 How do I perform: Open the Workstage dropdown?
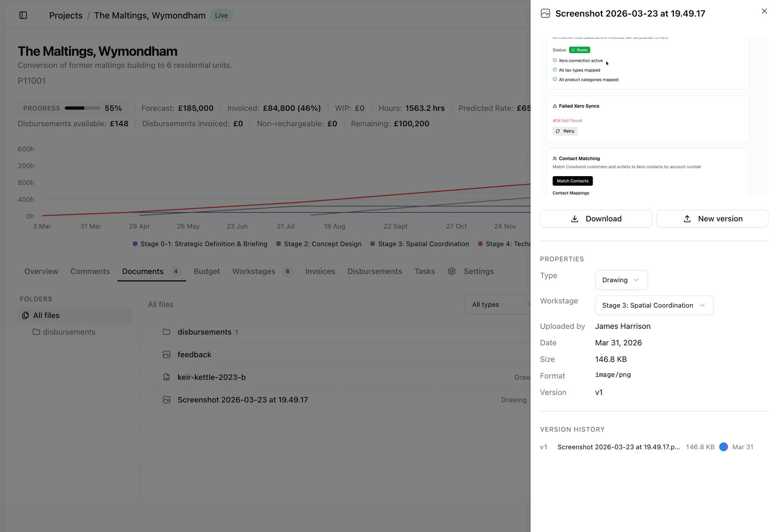(654, 305)
